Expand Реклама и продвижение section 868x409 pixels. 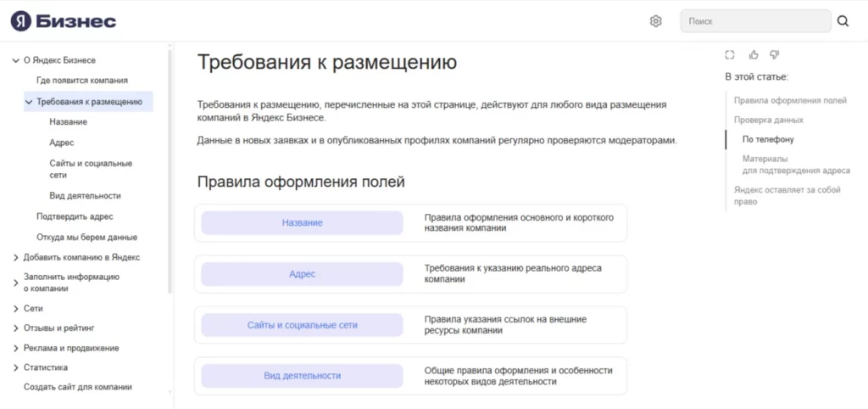[x=15, y=348]
